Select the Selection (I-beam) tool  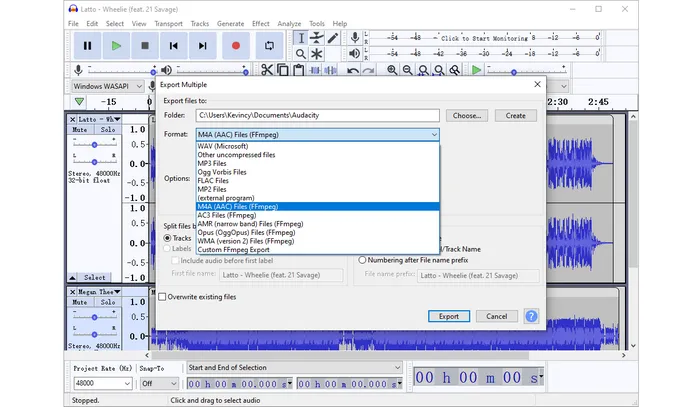tap(301, 38)
